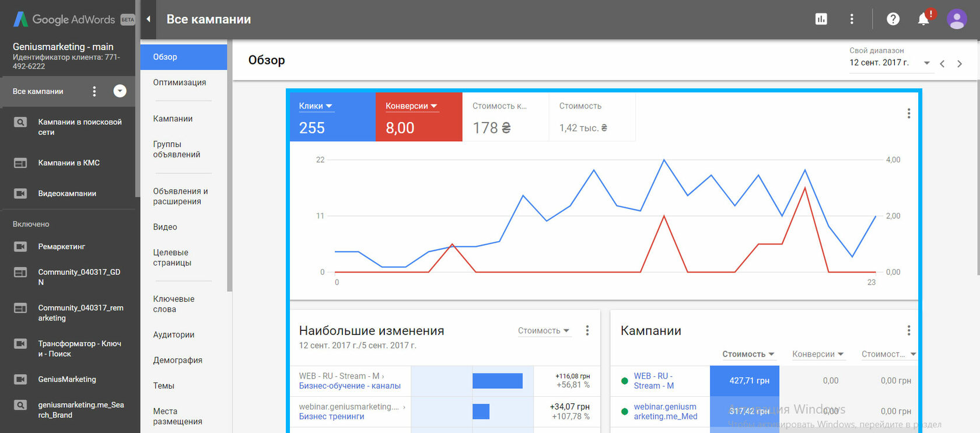
Task: Expand WEB - RU - Stream - M breadcrumb chevron
Action: click(x=383, y=376)
